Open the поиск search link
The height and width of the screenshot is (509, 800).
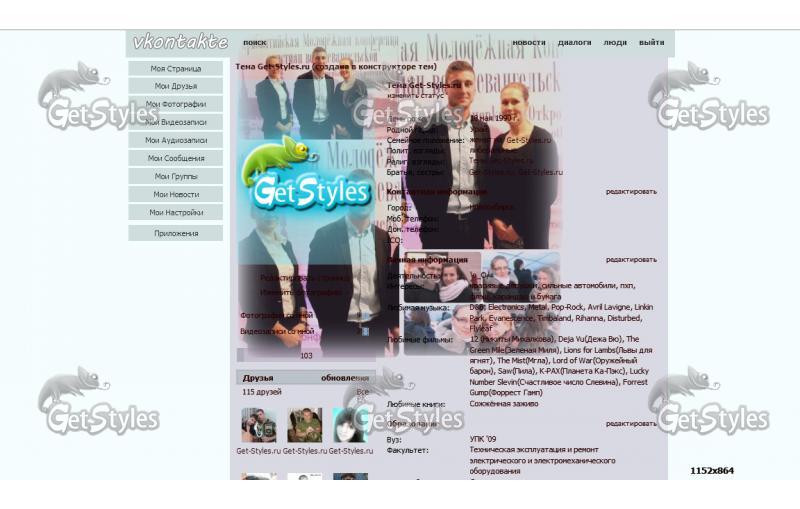point(254,43)
